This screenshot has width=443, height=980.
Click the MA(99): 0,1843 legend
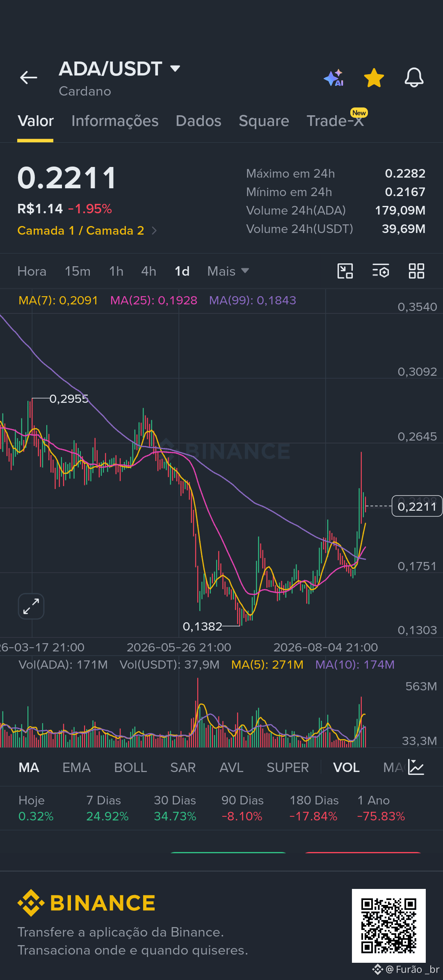click(253, 300)
